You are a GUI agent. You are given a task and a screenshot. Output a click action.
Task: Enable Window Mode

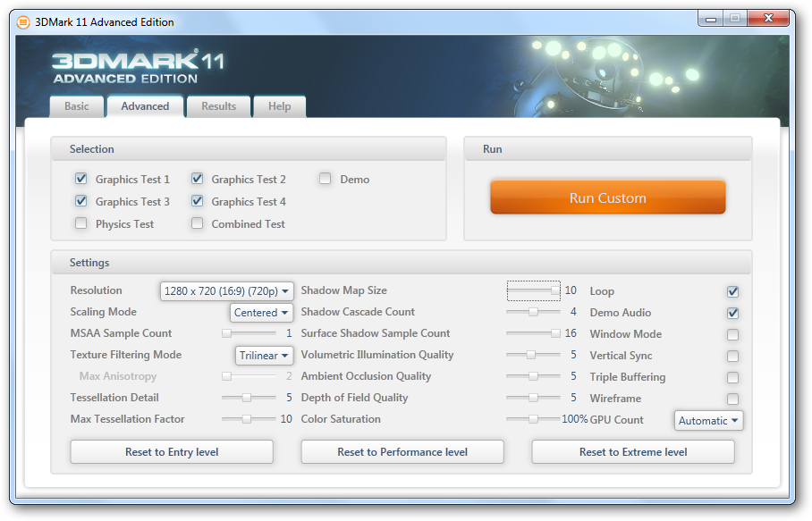pos(732,335)
